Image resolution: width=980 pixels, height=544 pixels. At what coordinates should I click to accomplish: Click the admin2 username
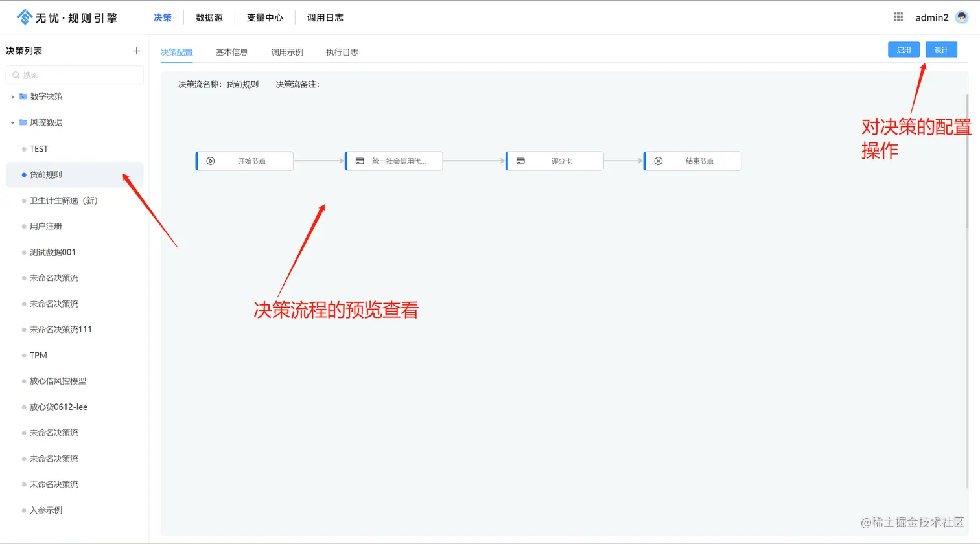pos(932,17)
